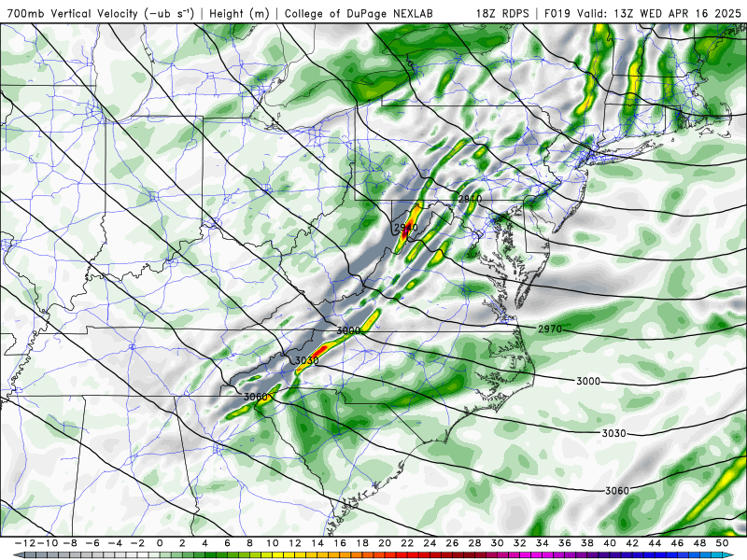Click the 38 value on the color scale
The width and height of the screenshot is (747, 560).
[x=587, y=543]
